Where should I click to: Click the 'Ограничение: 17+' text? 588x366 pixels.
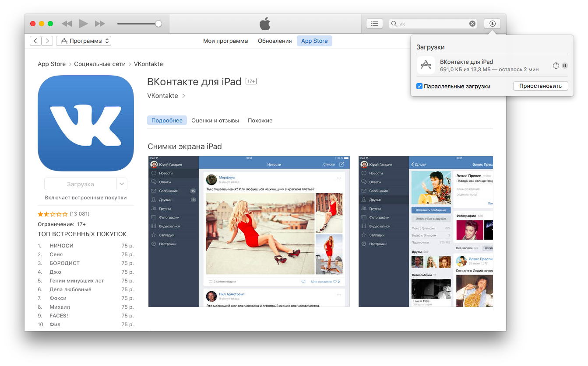tap(62, 224)
